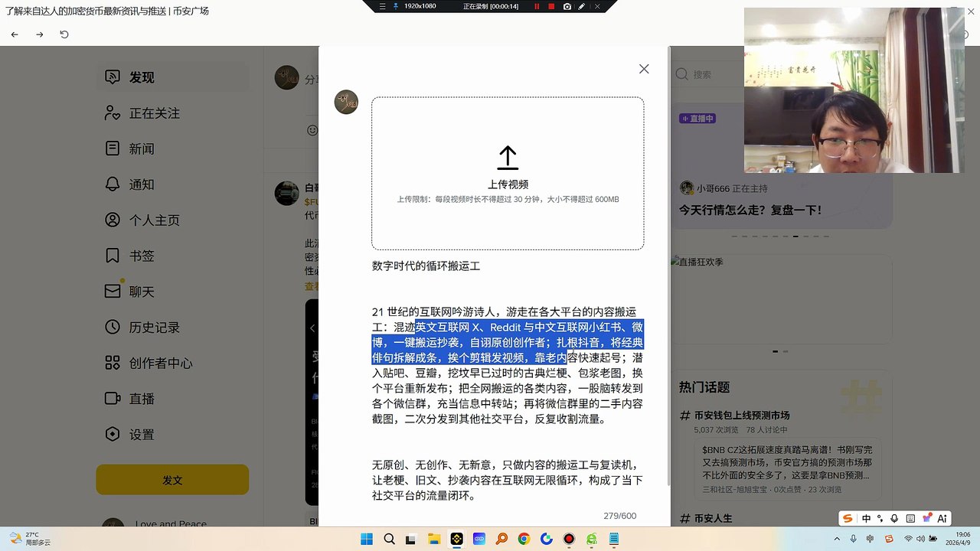Click the 上传视频 upload area
Image resolution: width=980 pixels, height=551 pixels.
pyautogui.click(x=508, y=173)
